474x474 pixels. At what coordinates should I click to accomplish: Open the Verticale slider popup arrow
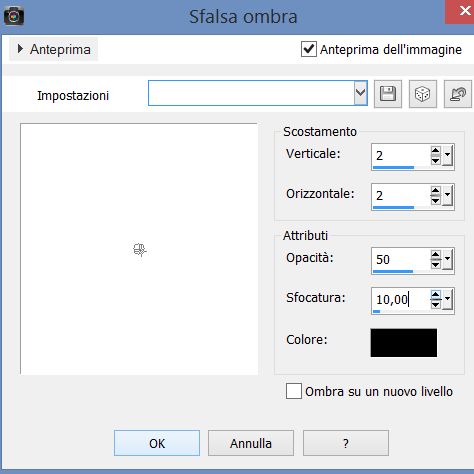tap(447, 155)
